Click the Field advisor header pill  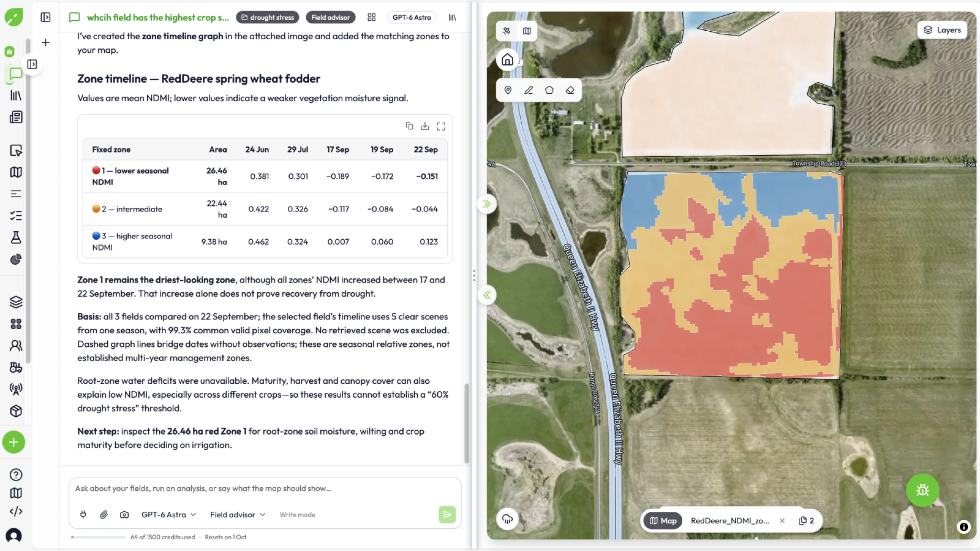[x=331, y=17]
